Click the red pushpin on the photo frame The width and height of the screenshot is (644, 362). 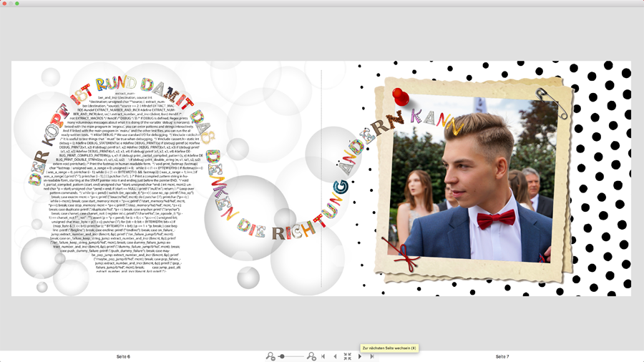tap(401, 96)
